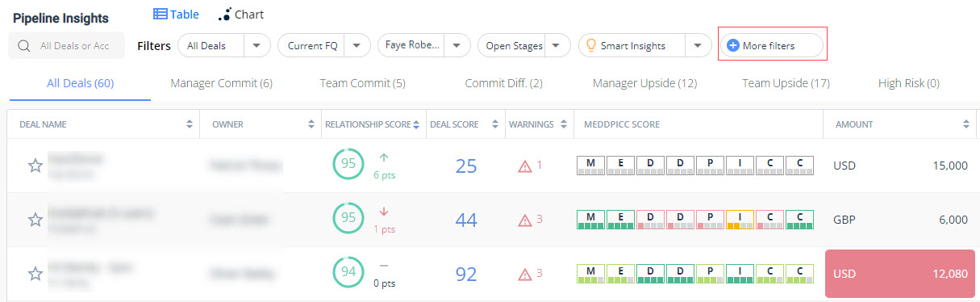The image size is (980, 302).
Task: Click the down arrow 1 pts trend indicator
Action: coord(384,220)
